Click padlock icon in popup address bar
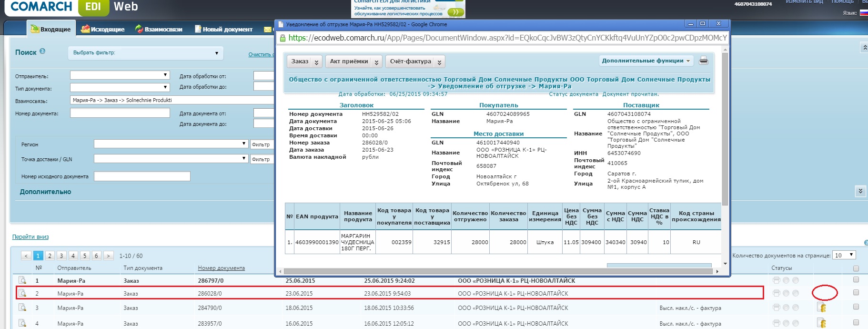 [283, 38]
